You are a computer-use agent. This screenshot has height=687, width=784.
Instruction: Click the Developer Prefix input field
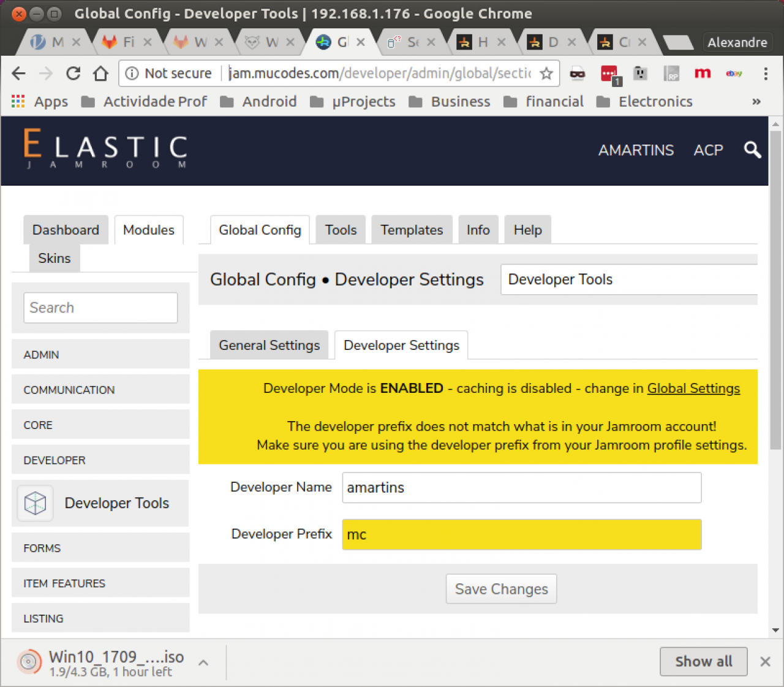(522, 534)
